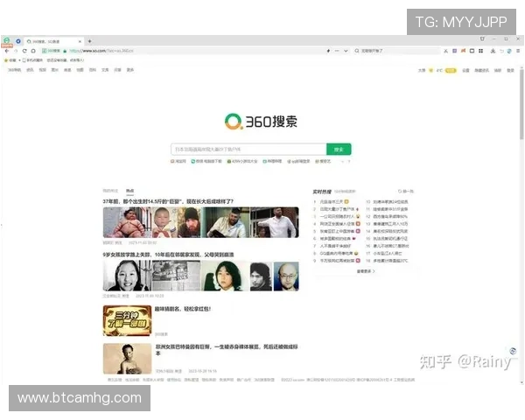Click the 查看更多 link under hot list
The width and height of the screenshot is (525, 420).
(366, 271)
